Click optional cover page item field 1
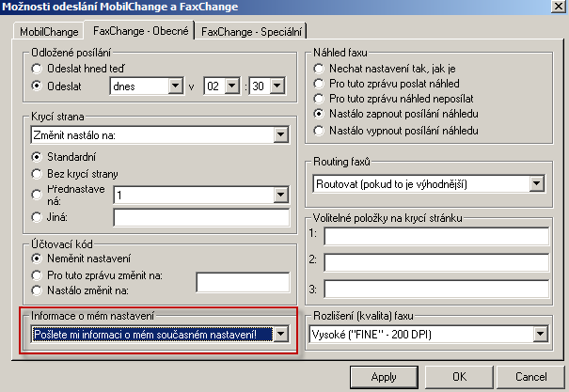This screenshot has width=569, height=392. 436,237
